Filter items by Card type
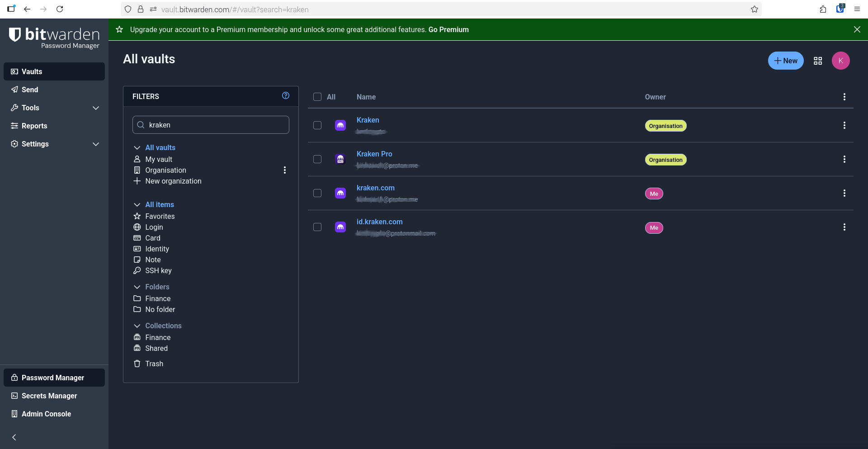Screen dimensions: 868x449 click(x=153, y=238)
